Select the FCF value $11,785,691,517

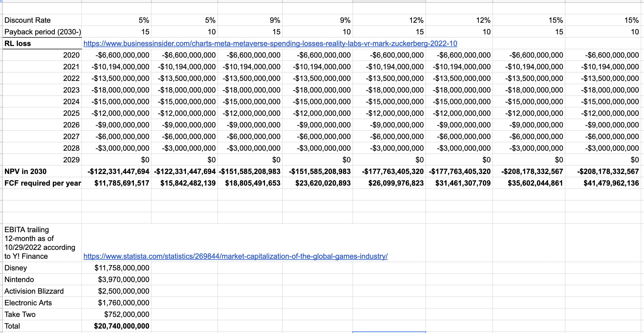click(x=116, y=183)
